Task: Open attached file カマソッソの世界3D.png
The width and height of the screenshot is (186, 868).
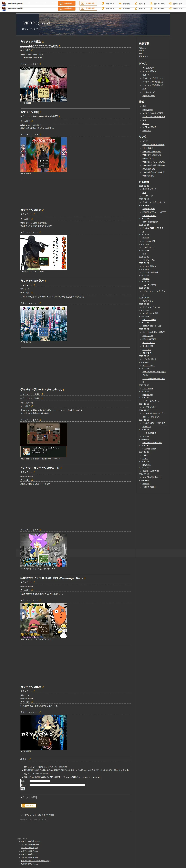Action: (x=30, y=841)
